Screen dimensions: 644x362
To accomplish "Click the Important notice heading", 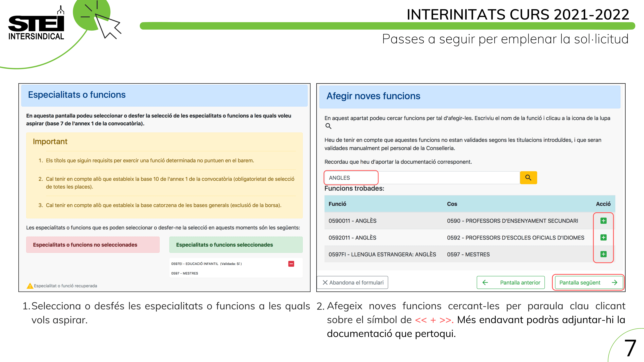I will [50, 141].
